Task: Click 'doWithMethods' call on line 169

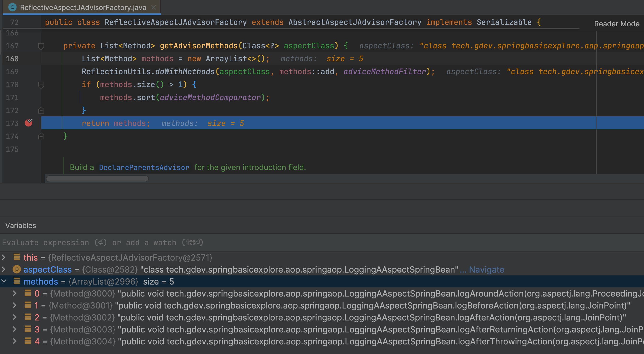Action: tap(185, 72)
